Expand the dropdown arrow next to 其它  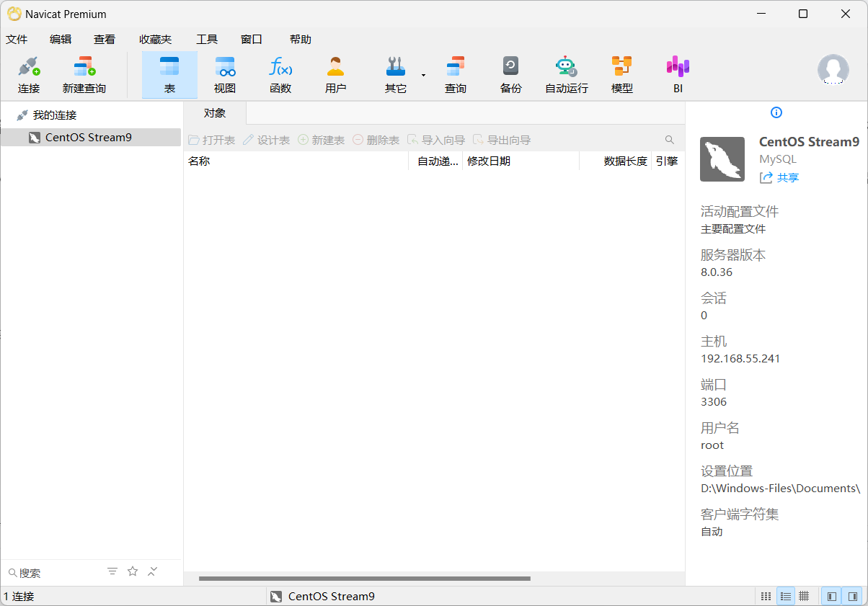pyautogui.click(x=424, y=75)
